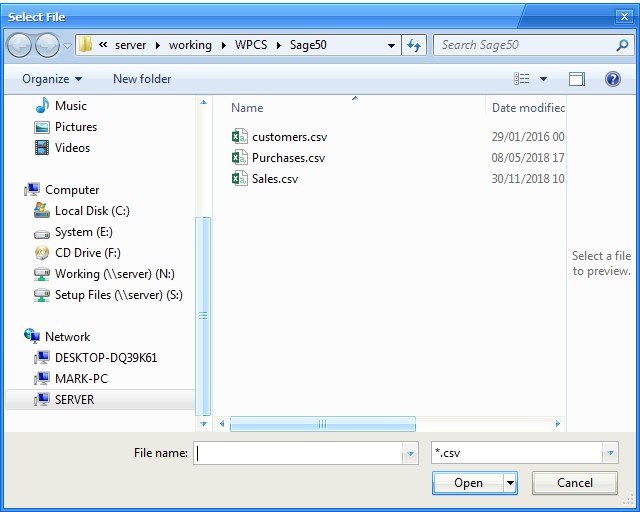This screenshot has width=640, height=512.
Task: Select SERVER in the Network tree
Action: coord(74,399)
